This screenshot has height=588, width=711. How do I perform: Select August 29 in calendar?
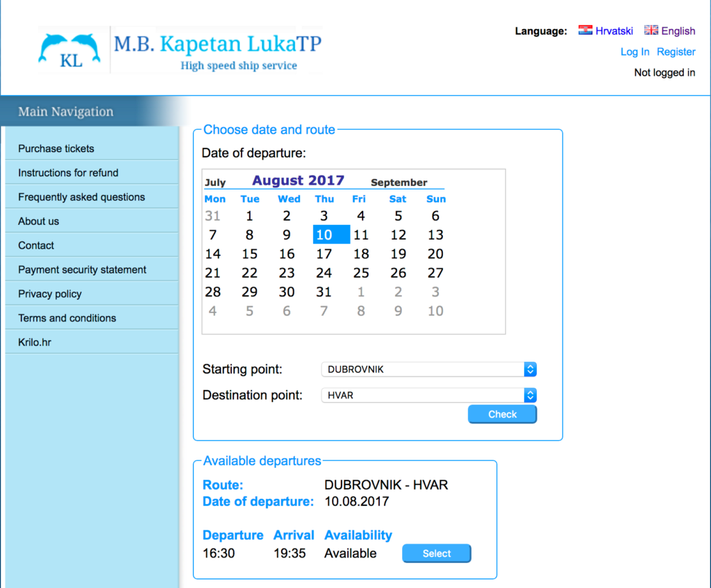click(249, 292)
